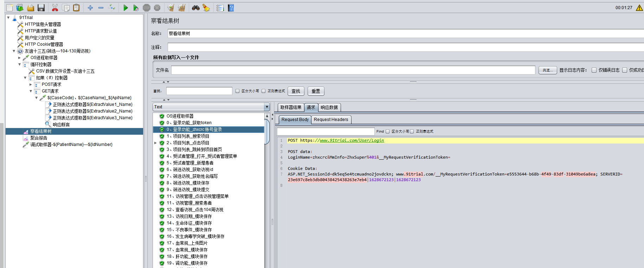The width and height of the screenshot is (644, 268).
Task: Open the Text renderer dropdown
Action: [x=267, y=107]
